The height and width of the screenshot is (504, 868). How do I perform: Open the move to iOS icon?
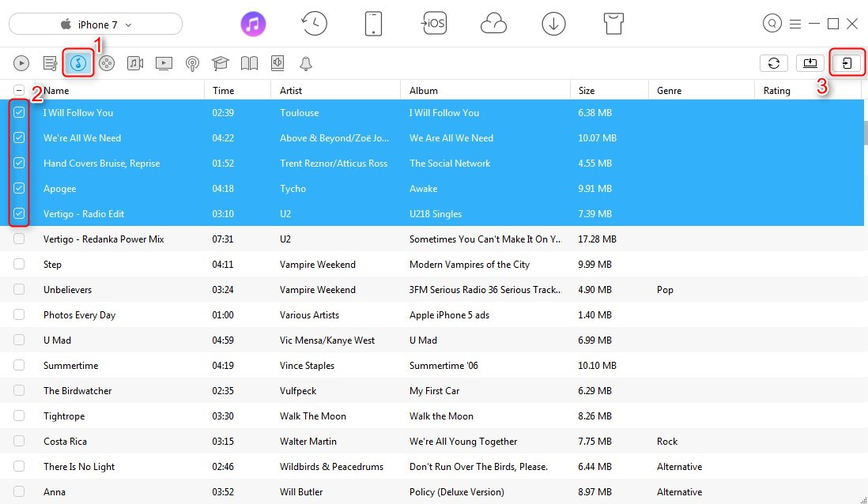pyautogui.click(x=434, y=24)
